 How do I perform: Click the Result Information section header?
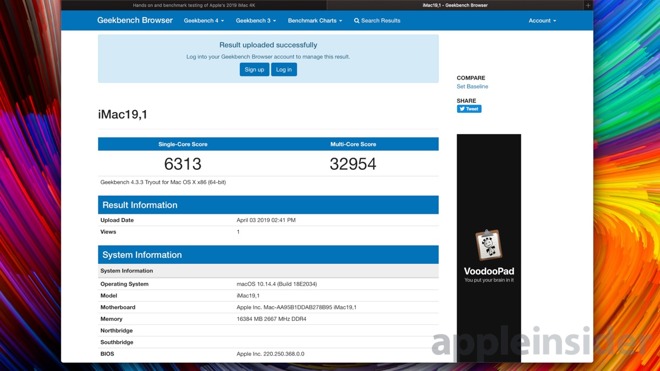[x=268, y=205]
